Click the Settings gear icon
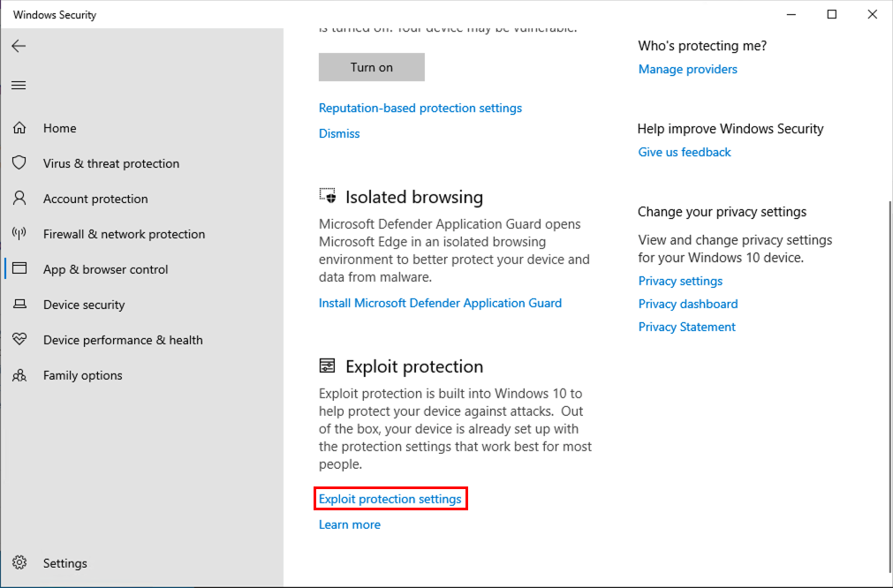893x588 pixels. click(19, 562)
